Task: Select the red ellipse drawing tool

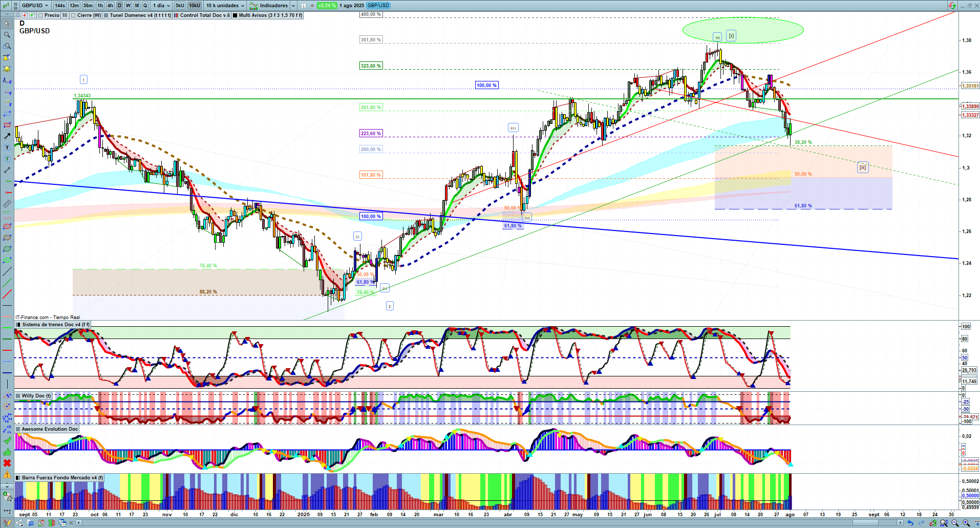Action: (7, 226)
